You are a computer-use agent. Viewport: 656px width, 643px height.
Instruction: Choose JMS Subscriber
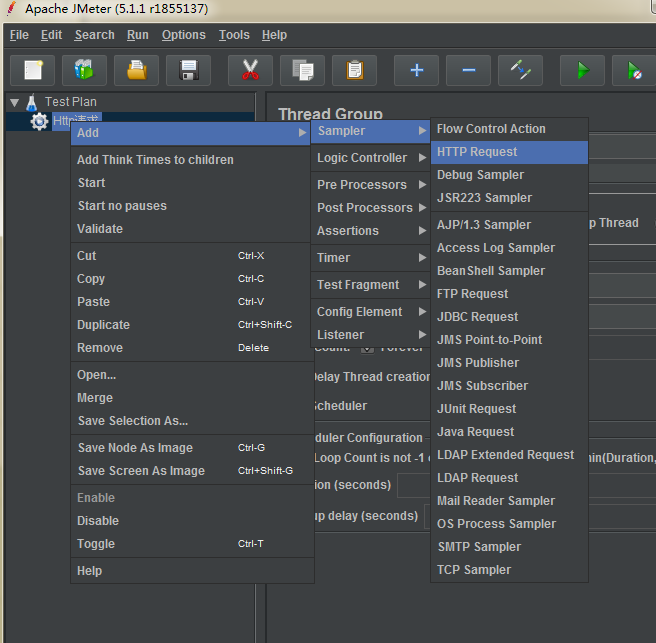pos(509,386)
